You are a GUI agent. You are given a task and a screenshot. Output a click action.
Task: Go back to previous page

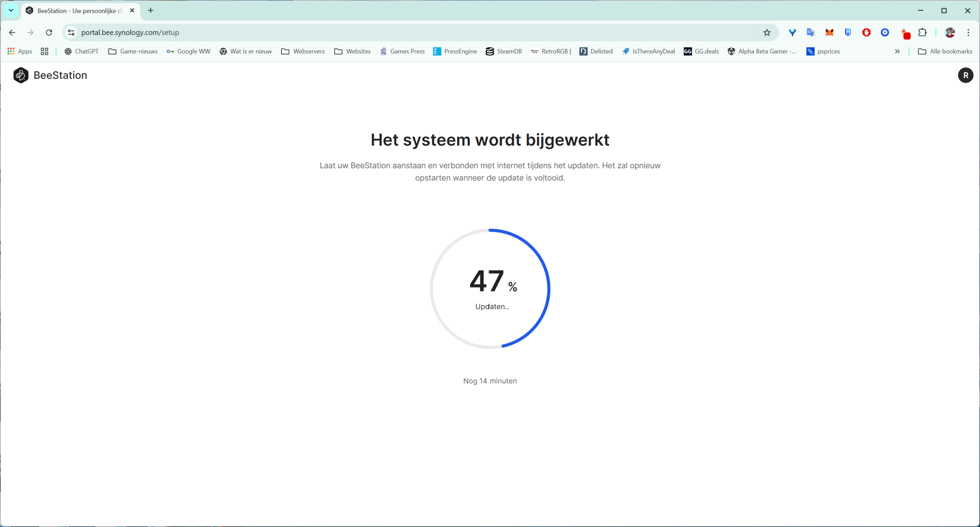12,33
